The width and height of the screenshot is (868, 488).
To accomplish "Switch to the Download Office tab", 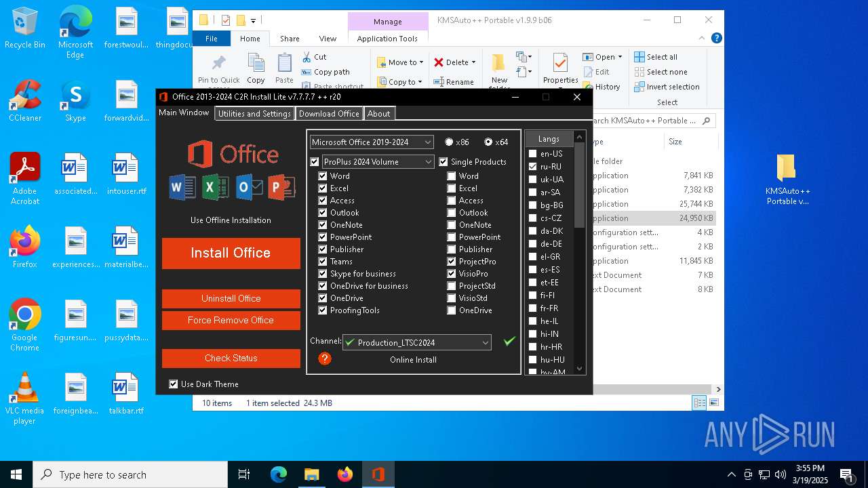I will point(329,114).
